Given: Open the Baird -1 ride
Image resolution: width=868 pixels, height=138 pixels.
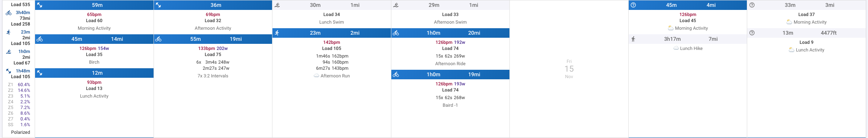Looking at the screenshot, I should [x=450, y=105].
